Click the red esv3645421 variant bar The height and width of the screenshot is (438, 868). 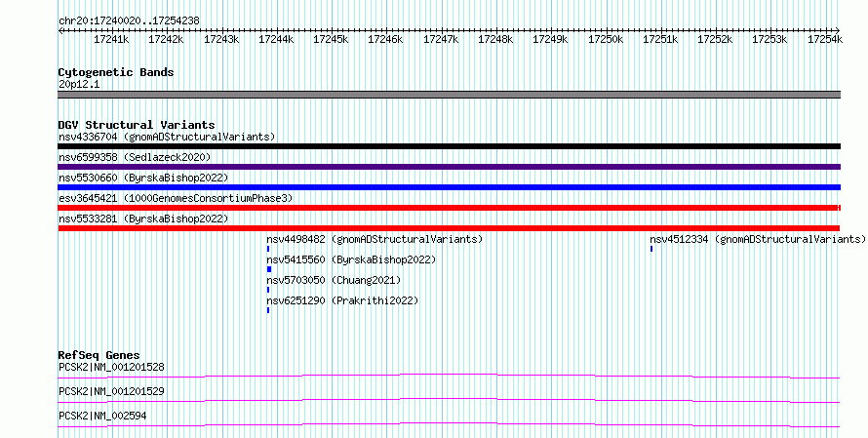449,208
